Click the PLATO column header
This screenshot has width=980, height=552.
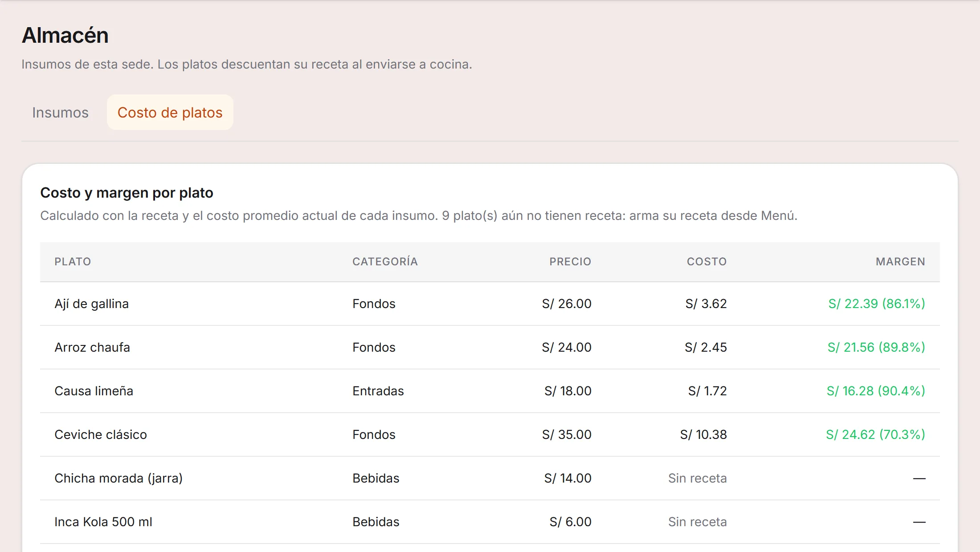73,262
